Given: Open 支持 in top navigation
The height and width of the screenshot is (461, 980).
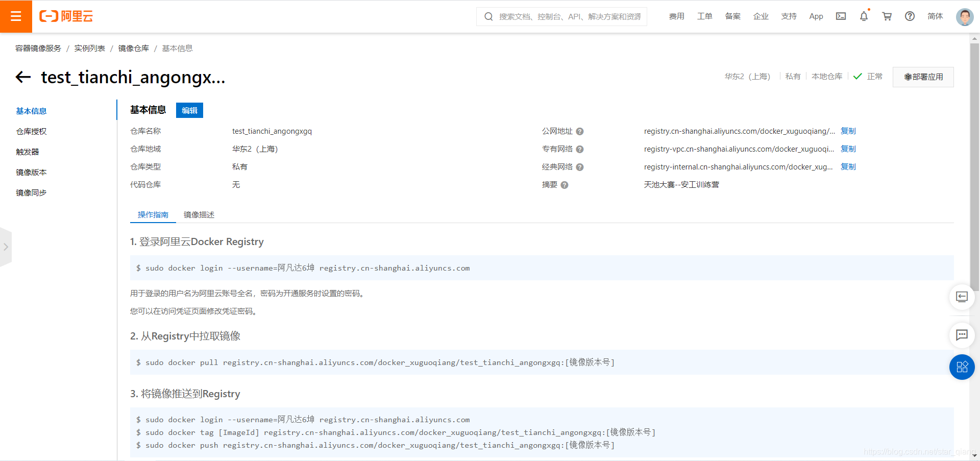Looking at the screenshot, I should click(x=789, y=16).
